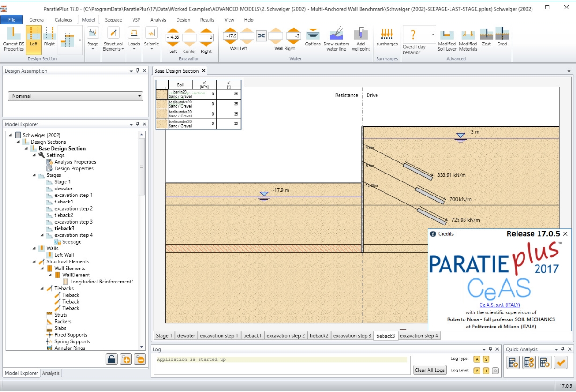Collapse the Settings tree node
Screen dimensions: 576x392
pos(35,155)
